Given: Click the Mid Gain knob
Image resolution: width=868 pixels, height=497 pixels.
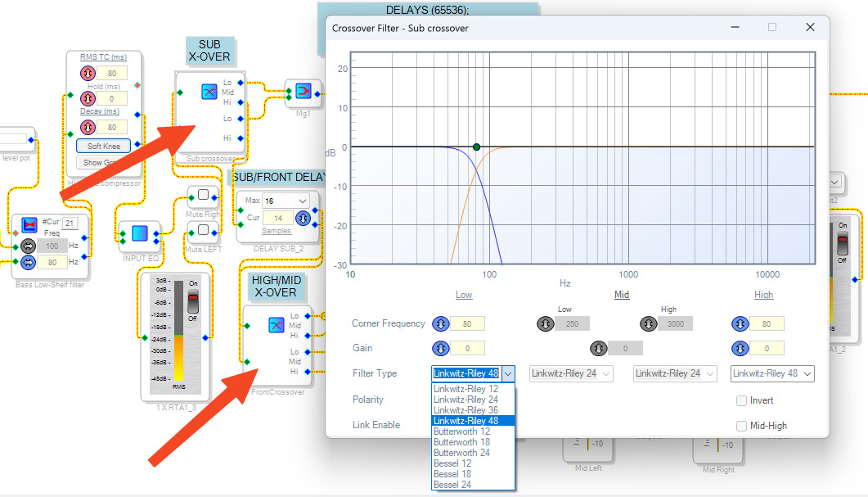Looking at the screenshot, I should click(598, 349).
